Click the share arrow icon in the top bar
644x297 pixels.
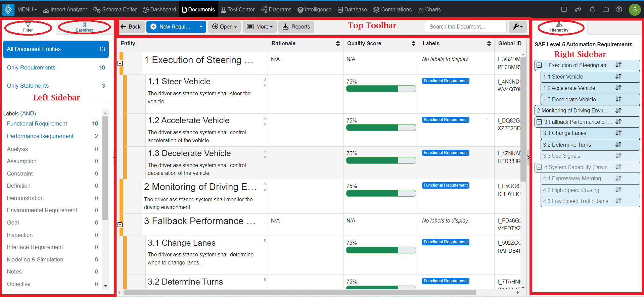tap(578, 9)
